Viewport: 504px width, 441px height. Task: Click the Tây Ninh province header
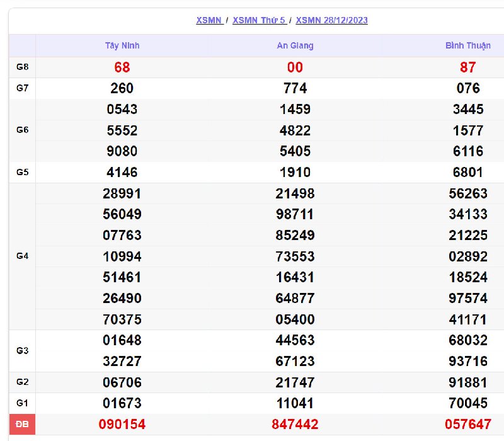point(122,46)
